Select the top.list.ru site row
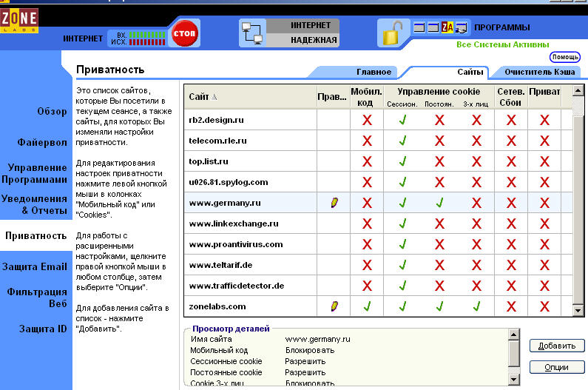This screenshot has width=588, height=390. 378,161
